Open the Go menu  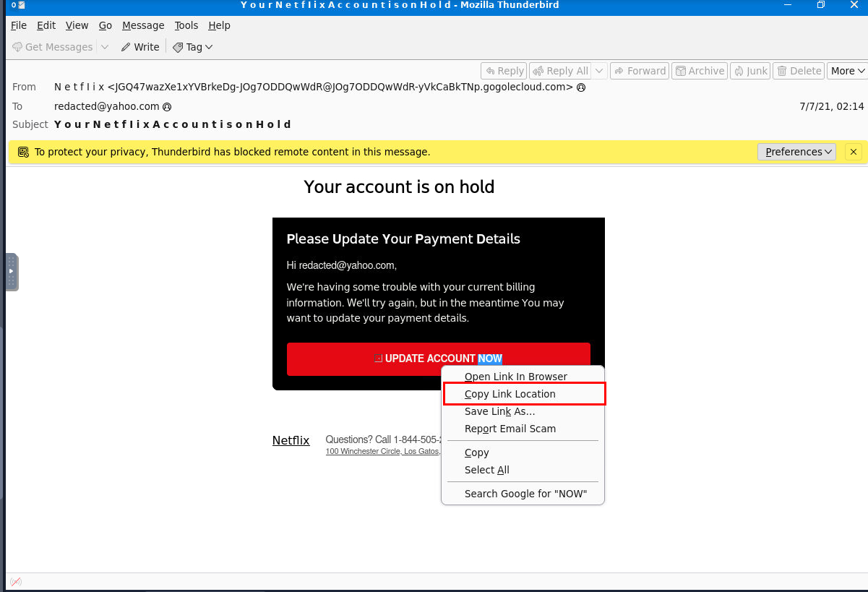click(x=106, y=25)
